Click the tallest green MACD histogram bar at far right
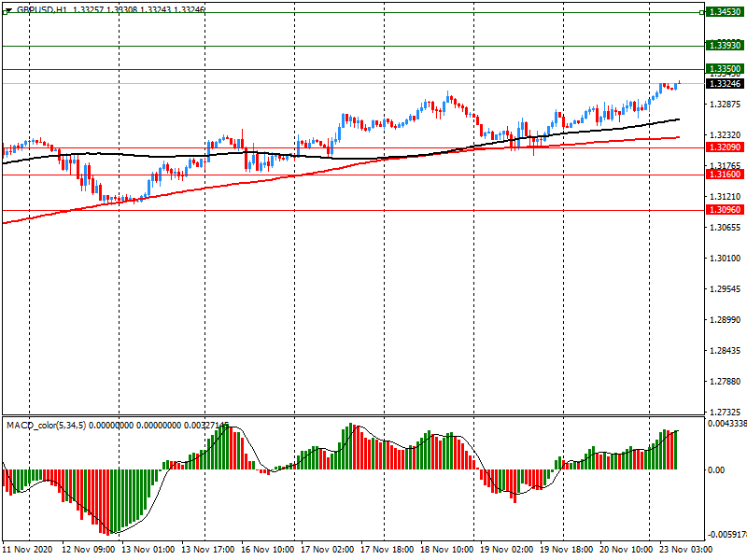 (x=664, y=449)
